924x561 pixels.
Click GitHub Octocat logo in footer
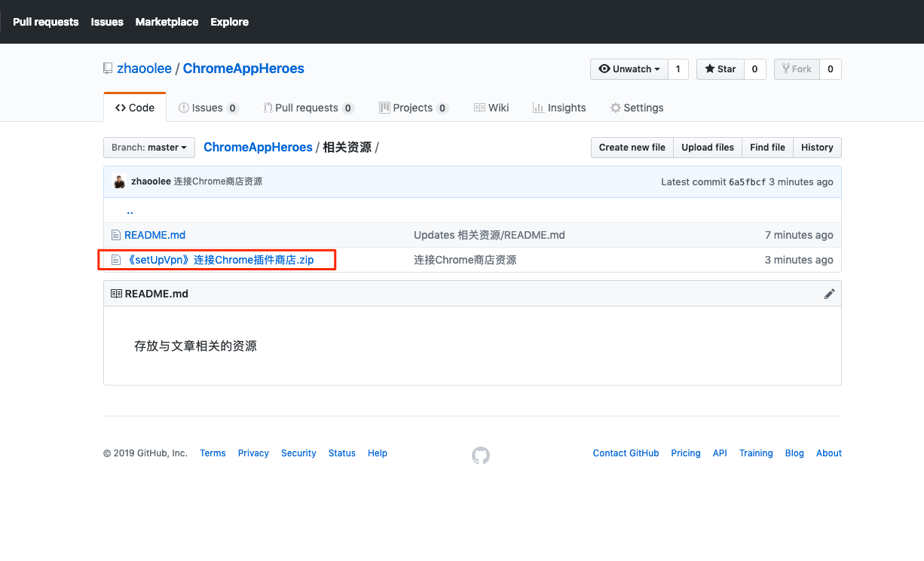[481, 455]
